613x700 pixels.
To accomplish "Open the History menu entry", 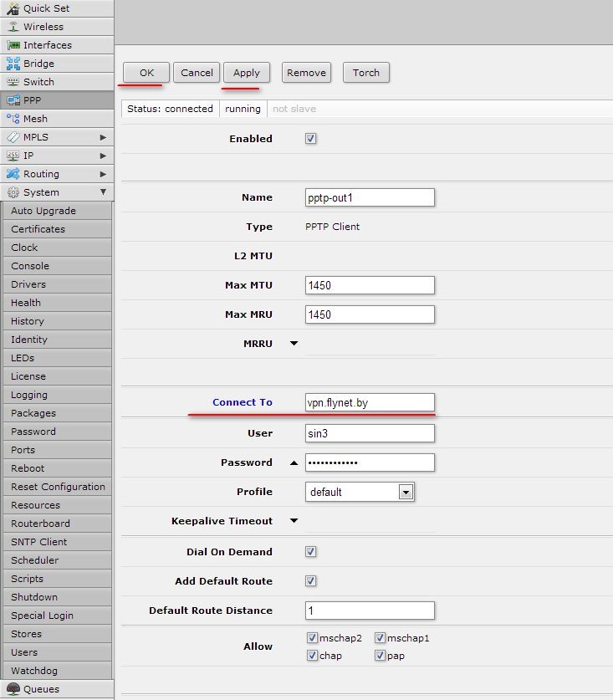I will click(57, 321).
